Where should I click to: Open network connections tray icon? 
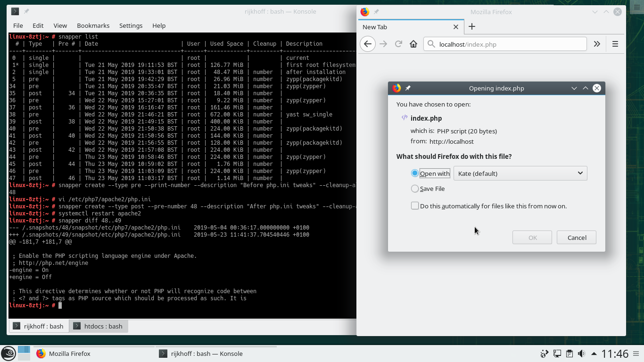pyautogui.click(x=557, y=354)
